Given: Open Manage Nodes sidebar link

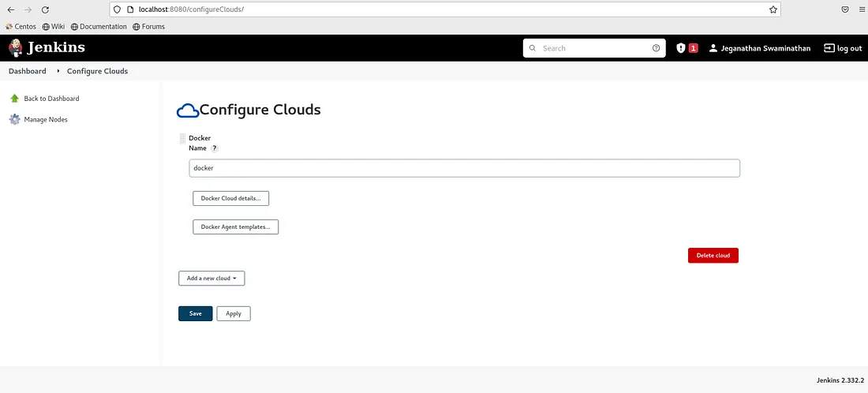Looking at the screenshot, I should tap(46, 119).
